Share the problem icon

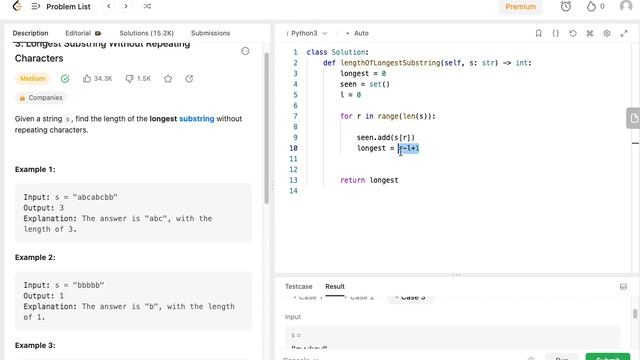(x=189, y=78)
